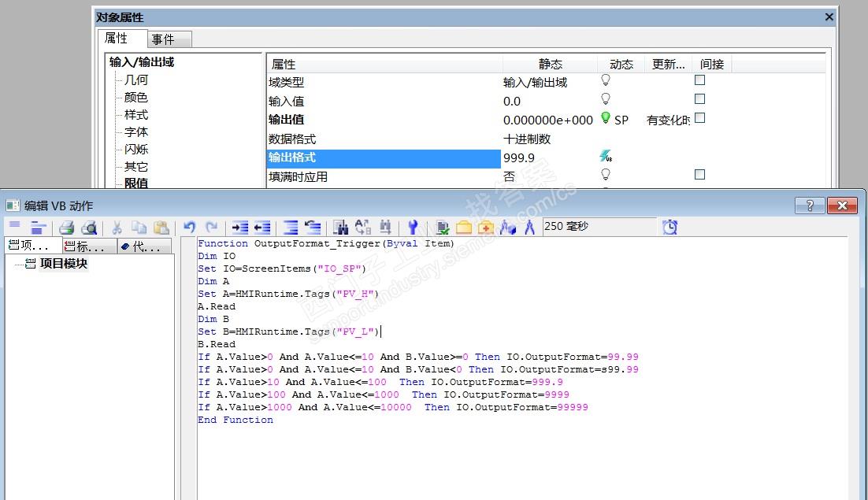Click the code line 'End Function'
The height and width of the screenshot is (500, 868).
(236, 420)
